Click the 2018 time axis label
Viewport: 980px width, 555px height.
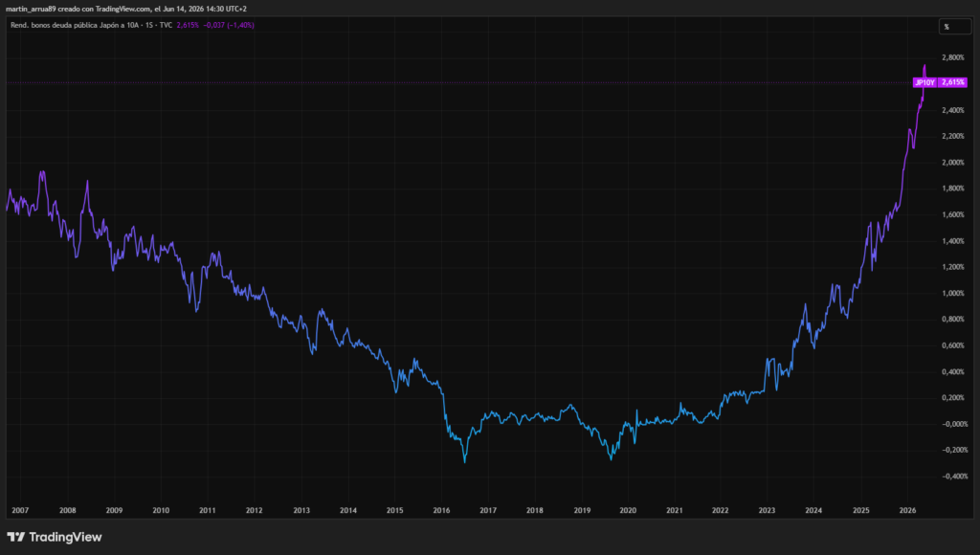point(534,511)
